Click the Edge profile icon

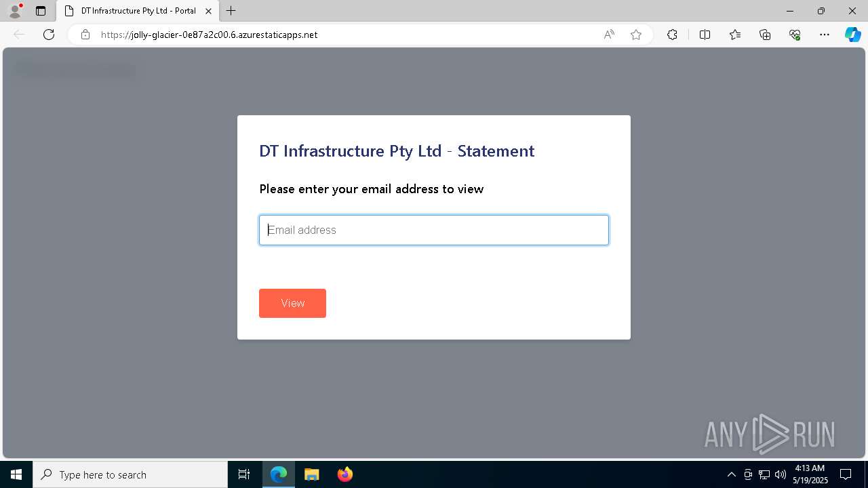click(x=15, y=11)
